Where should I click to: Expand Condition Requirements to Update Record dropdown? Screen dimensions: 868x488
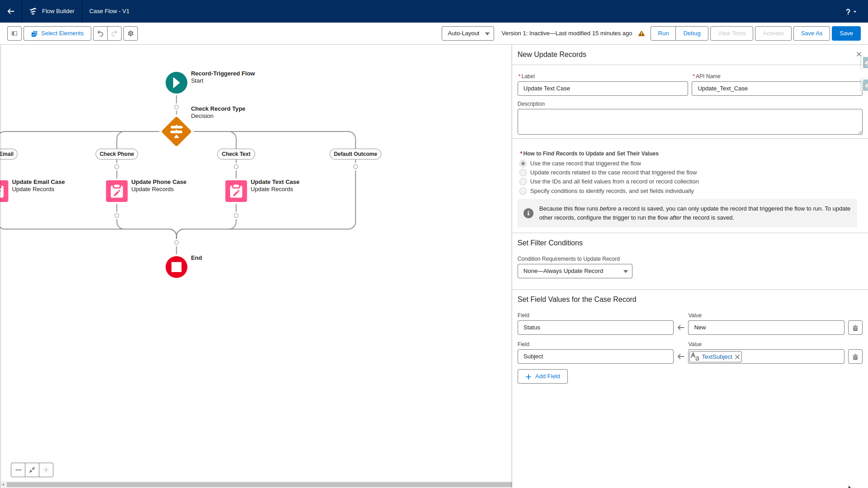point(575,271)
